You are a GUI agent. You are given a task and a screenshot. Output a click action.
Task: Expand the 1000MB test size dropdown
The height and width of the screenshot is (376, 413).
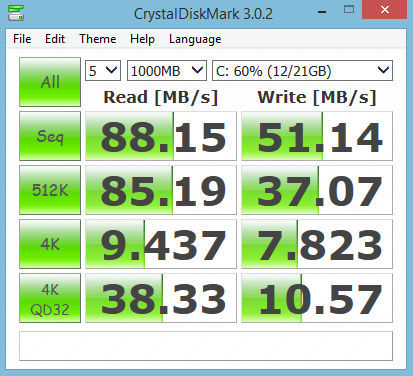coord(167,71)
